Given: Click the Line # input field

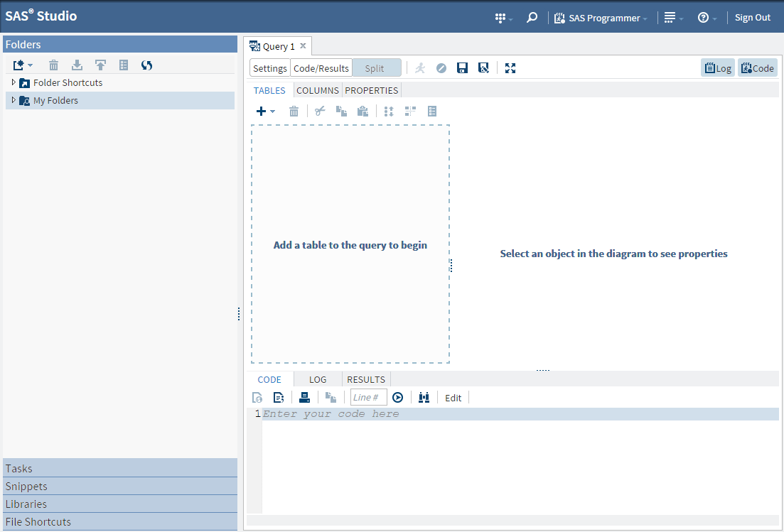Looking at the screenshot, I should click(x=368, y=398).
